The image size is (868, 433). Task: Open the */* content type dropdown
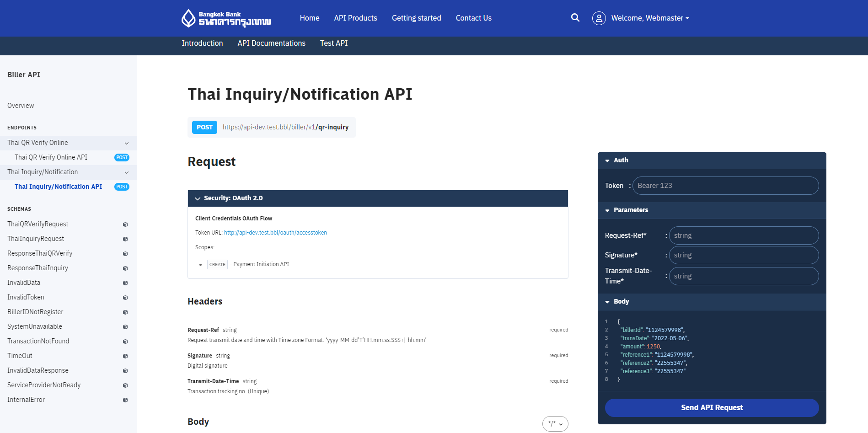tap(555, 424)
